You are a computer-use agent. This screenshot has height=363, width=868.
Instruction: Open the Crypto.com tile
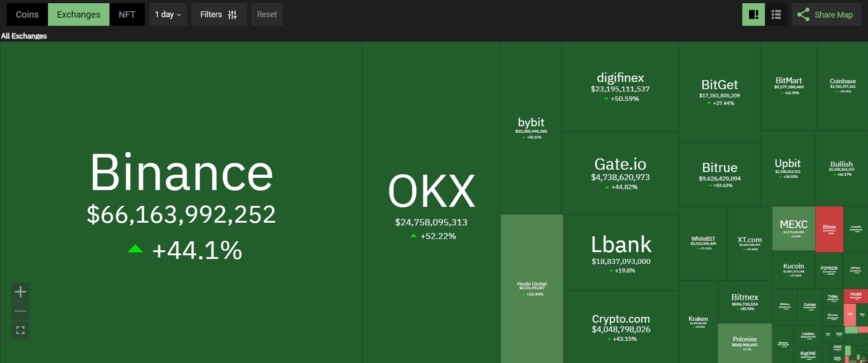coord(621,327)
